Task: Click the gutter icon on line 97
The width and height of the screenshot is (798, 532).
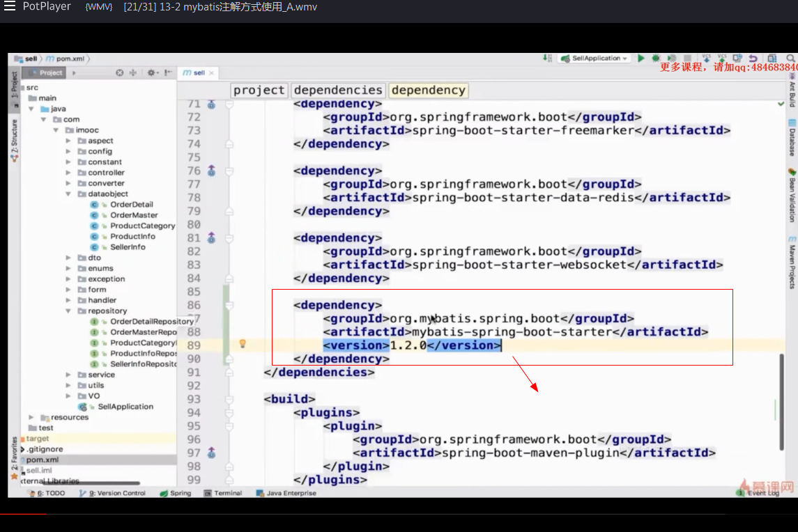Action: [x=211, y=453]
